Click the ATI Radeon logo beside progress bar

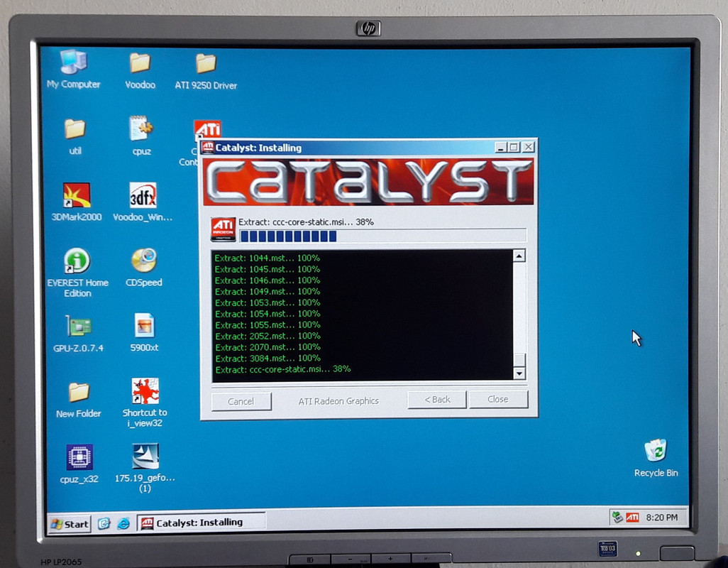tap(223, 229)
